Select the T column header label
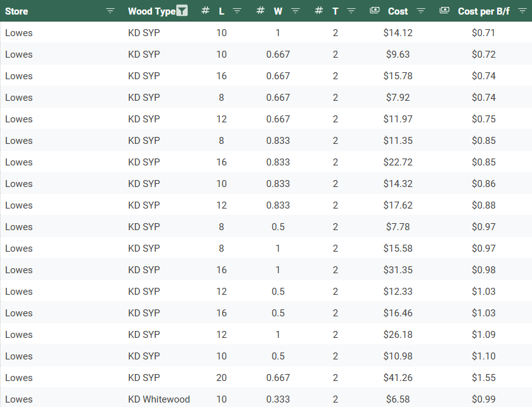This screenshot has width=532, height=407. 335,11
